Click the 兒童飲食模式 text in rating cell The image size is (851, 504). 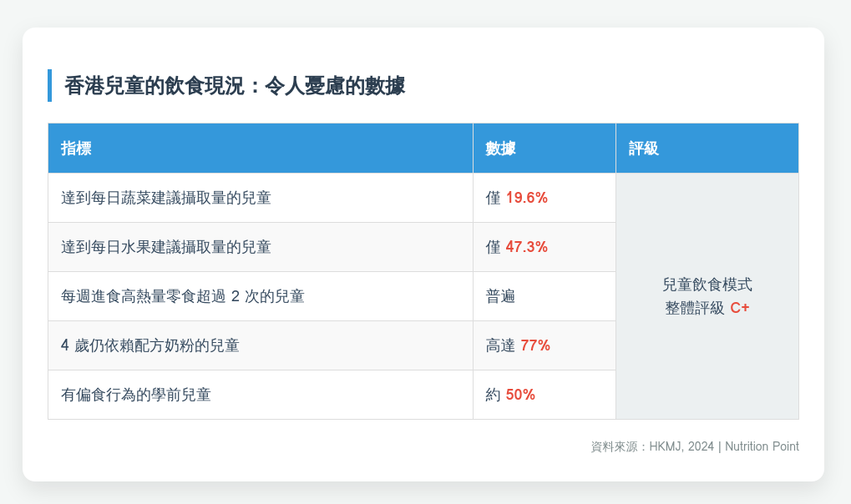tap(707, 285)
